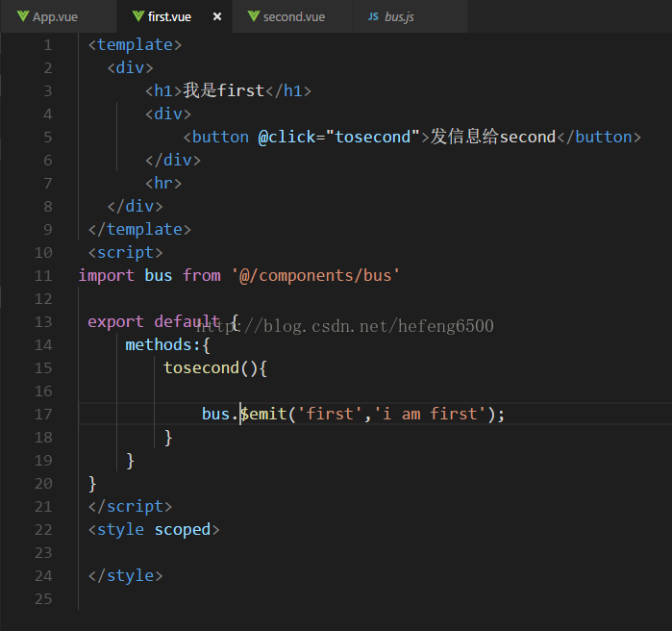Click the from keyword on line 11
Image resolution: width=672 pixels, height=631 pixels.
(x=202, y=276)
